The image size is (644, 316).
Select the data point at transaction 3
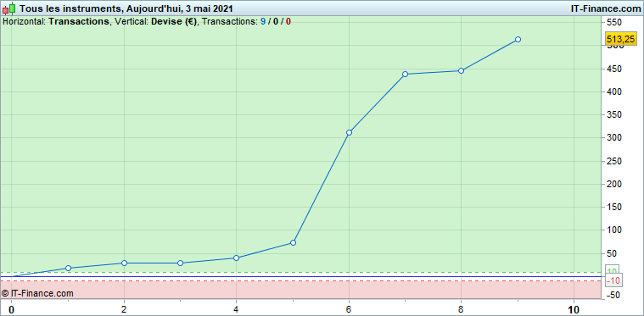(181, 263)
